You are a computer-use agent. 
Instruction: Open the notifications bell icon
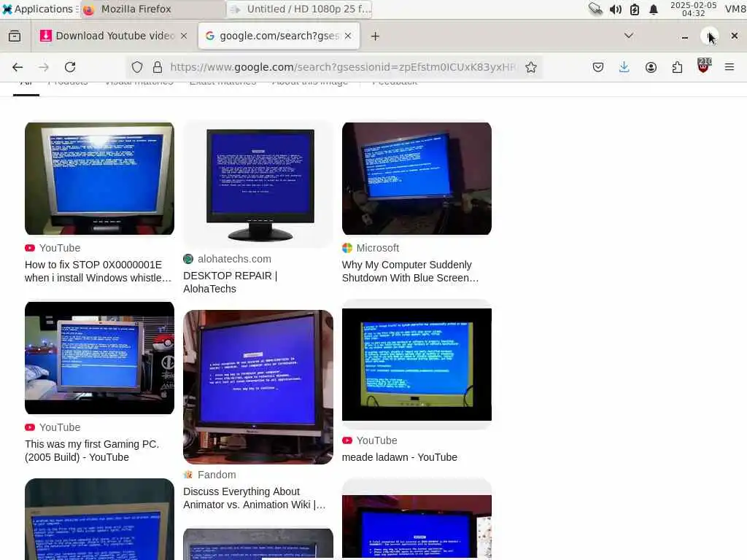pos(654,9)
